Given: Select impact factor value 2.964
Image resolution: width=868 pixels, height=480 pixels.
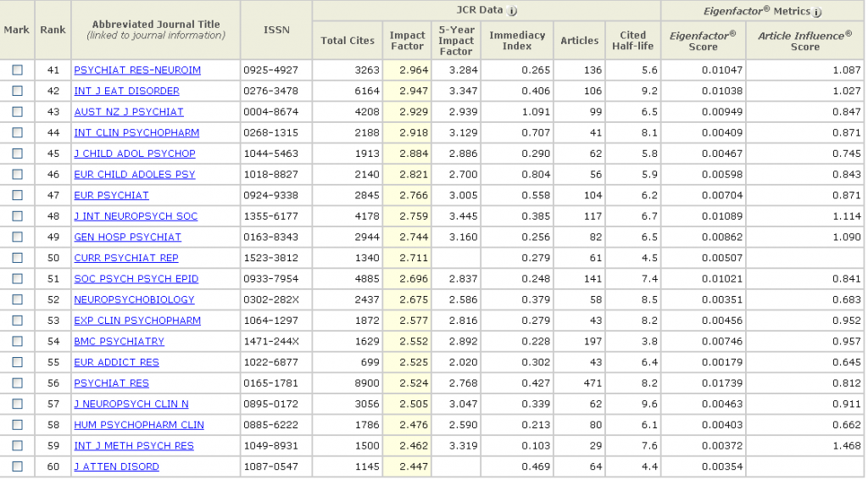Looking at the screenshot, I should [x=414, y=70].
